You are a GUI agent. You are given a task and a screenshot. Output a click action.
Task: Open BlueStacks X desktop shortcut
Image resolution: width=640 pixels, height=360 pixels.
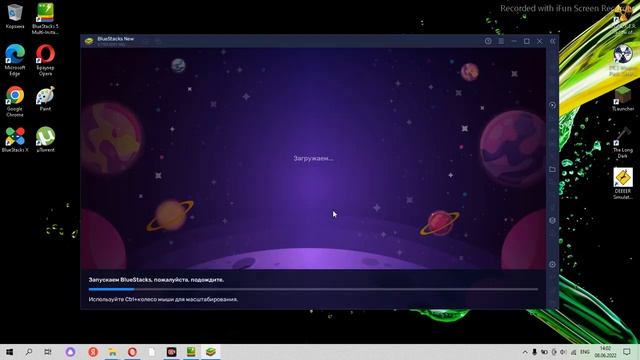pyautogui.click(x=15, y=140)
